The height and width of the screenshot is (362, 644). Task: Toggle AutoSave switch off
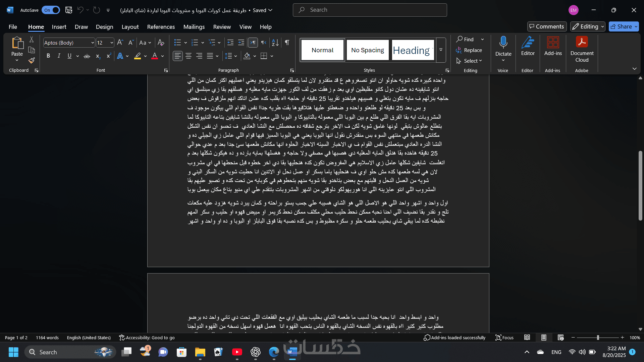click(51, 10)
